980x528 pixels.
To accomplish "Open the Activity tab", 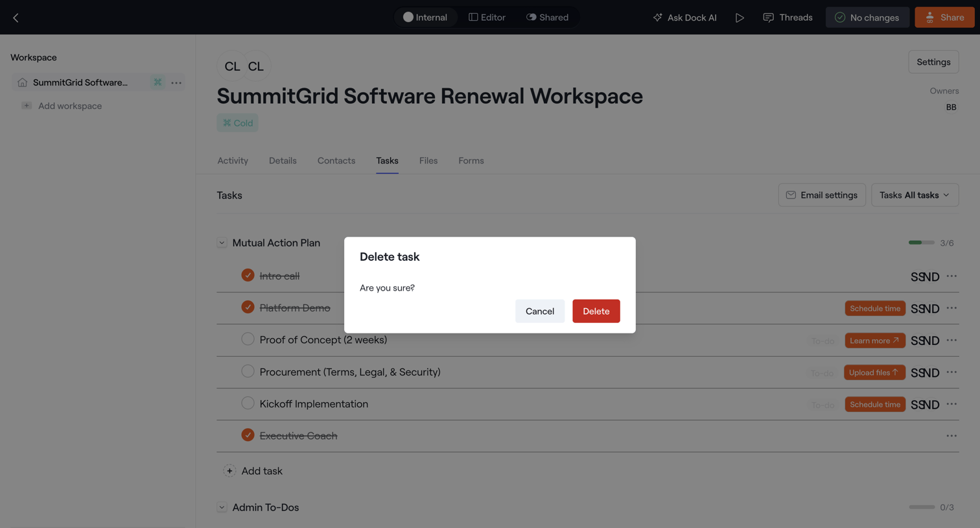I will pos(233,161).
